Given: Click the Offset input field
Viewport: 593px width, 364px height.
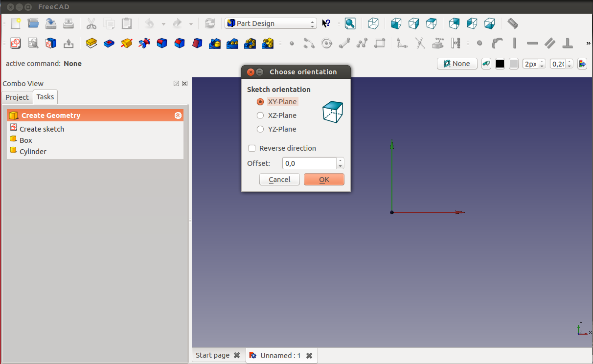Looking at the screenshot, I should click(309, 163).
